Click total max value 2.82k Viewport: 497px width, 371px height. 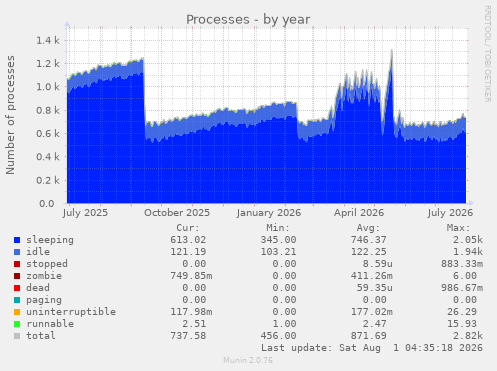[x=468, y=336]
